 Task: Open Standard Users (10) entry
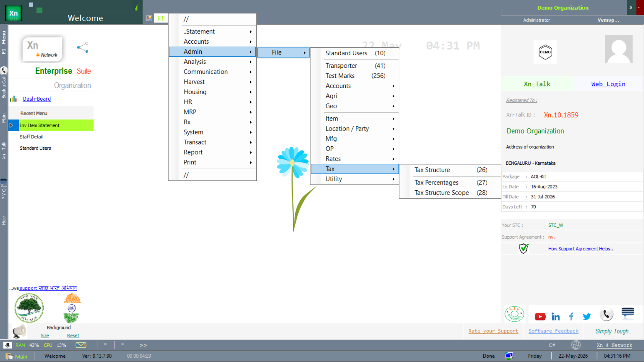pyautogui.click(x=355, y=53)
